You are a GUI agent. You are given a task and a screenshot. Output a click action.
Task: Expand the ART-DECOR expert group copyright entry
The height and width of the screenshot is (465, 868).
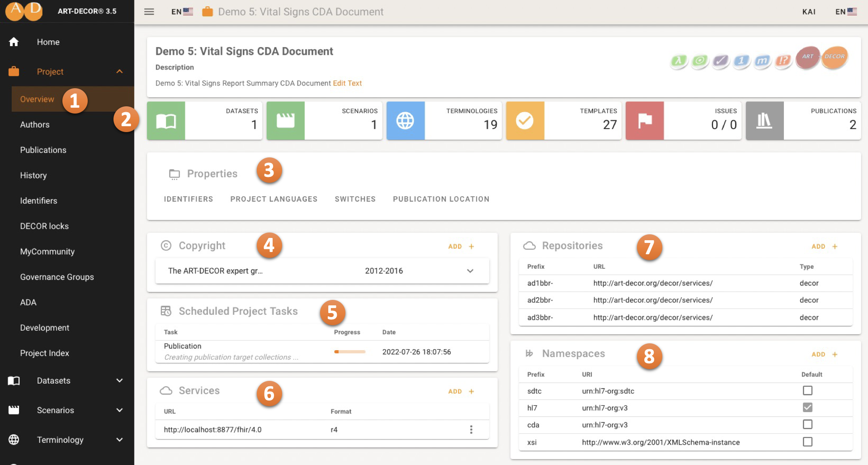(470, 271)
